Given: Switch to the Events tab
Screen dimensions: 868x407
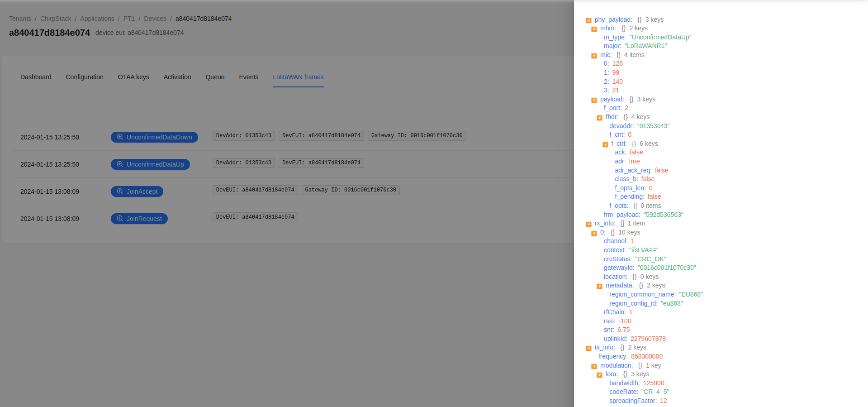Looking at the screenshot, I should [248, 77].
